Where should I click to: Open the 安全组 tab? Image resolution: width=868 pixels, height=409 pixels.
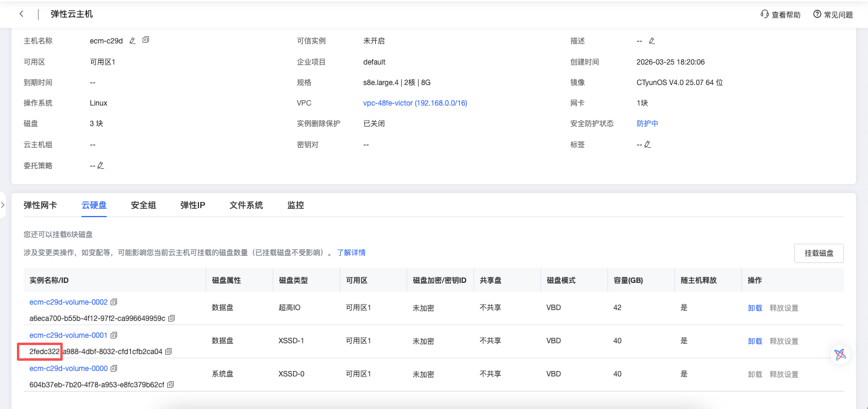[x=144, y=205]
